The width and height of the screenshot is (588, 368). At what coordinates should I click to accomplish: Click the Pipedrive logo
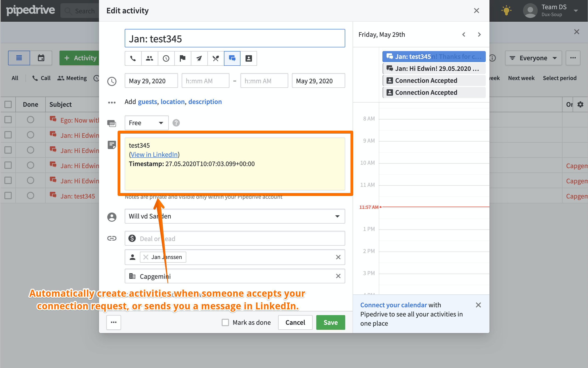tap(30, 10)
